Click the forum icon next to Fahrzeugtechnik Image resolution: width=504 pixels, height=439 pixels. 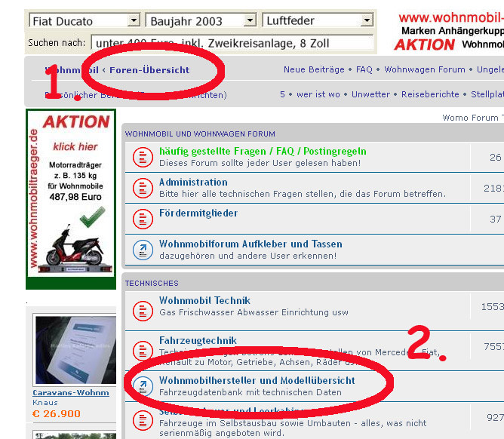pos(143,350)
